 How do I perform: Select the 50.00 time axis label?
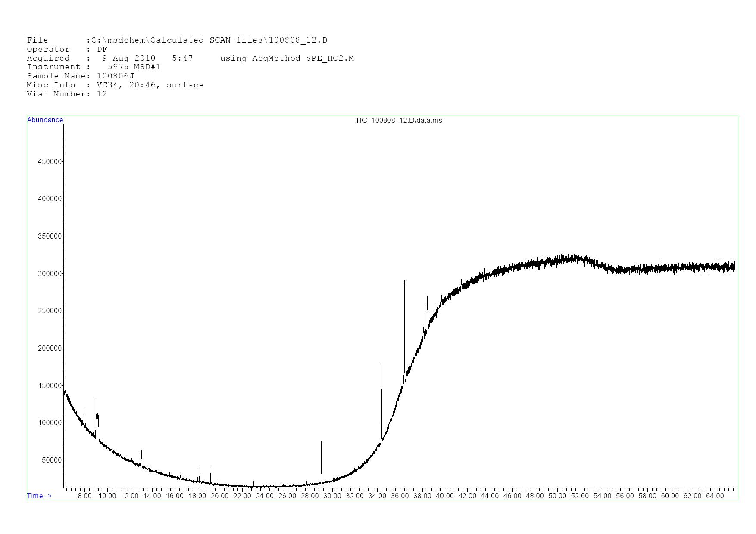click(557, 496)
